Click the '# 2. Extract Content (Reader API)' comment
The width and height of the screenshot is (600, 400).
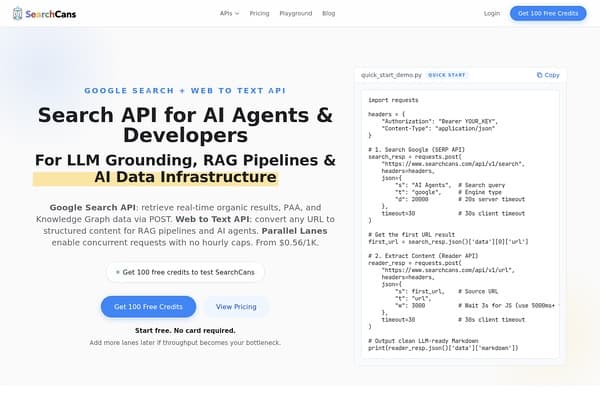[423, 256]
